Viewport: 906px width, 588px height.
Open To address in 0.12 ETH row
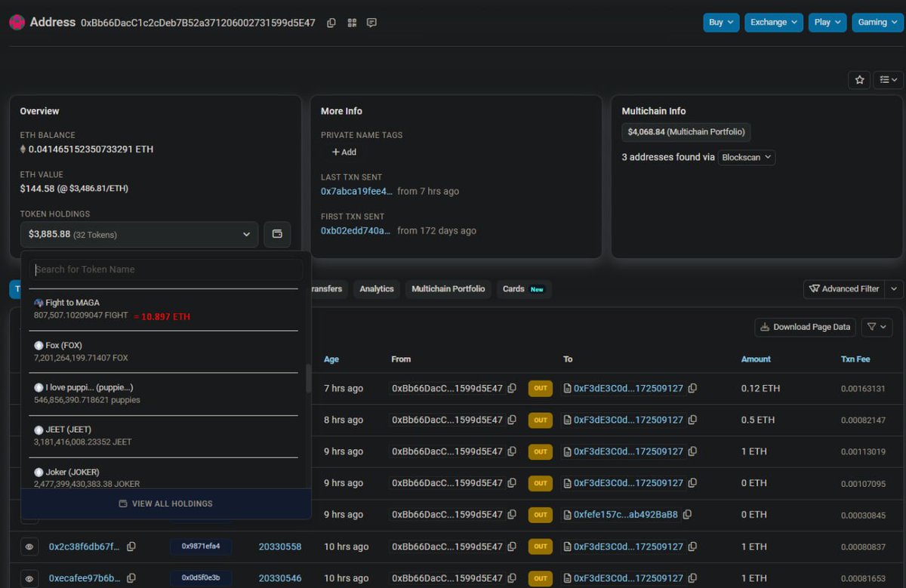coord(629,389)
